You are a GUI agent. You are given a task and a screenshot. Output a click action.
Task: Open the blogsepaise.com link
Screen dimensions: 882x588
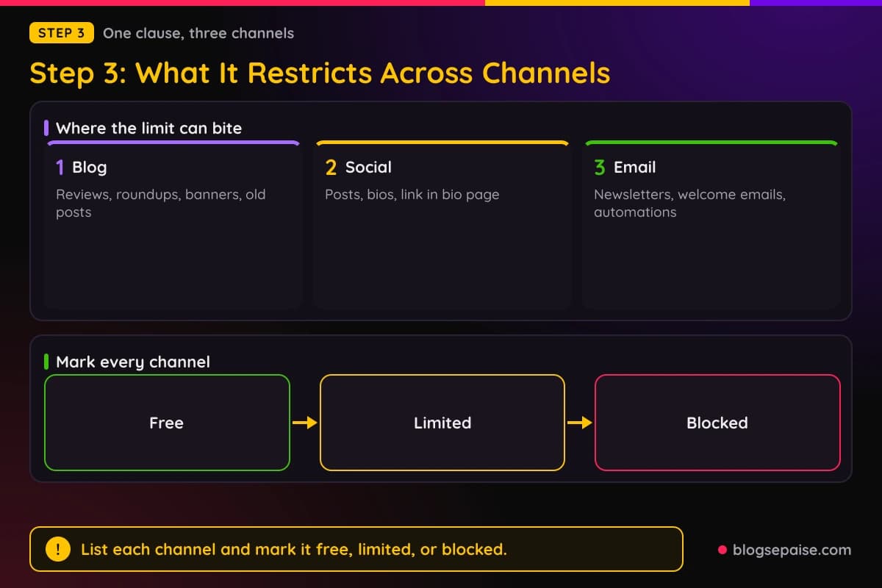pos(792,549)
